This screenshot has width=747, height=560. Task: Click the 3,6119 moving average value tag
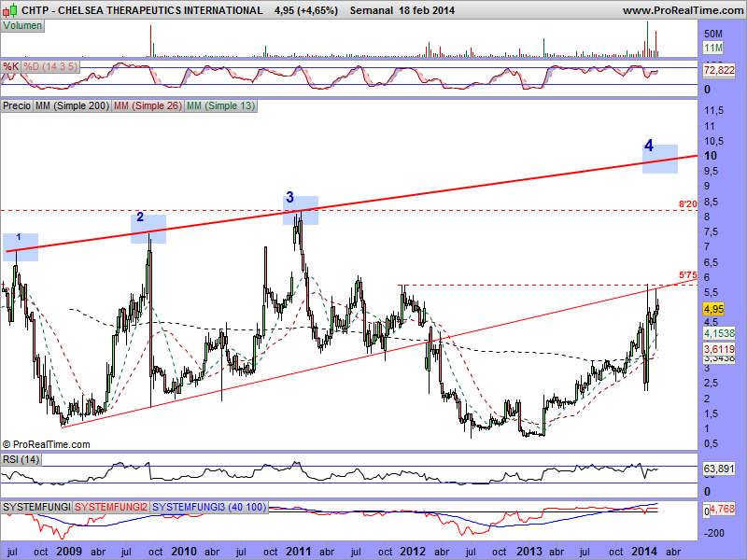pos(719,349)
